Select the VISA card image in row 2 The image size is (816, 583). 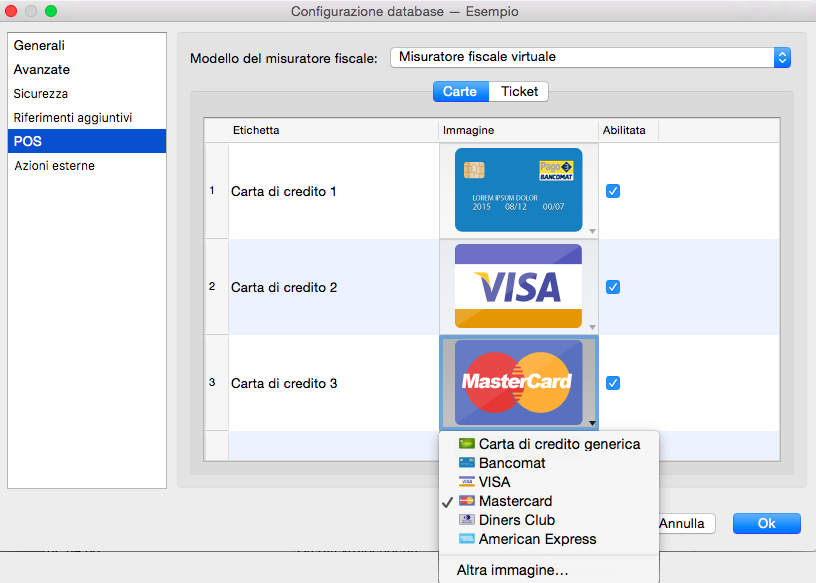pyautogui.click(x=518, y=287)
